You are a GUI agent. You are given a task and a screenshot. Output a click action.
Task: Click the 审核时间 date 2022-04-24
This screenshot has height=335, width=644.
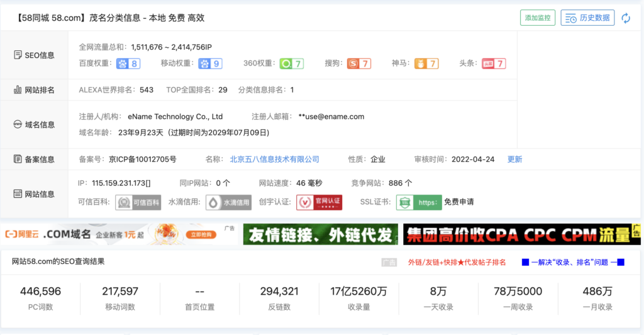click(x=473, y=159)
